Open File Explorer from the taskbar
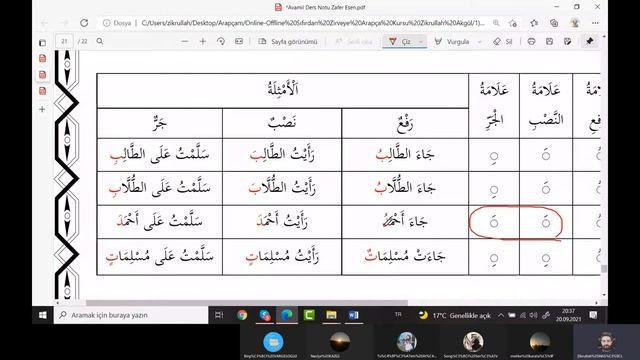The image size is (640, 360). pos(331,315)
